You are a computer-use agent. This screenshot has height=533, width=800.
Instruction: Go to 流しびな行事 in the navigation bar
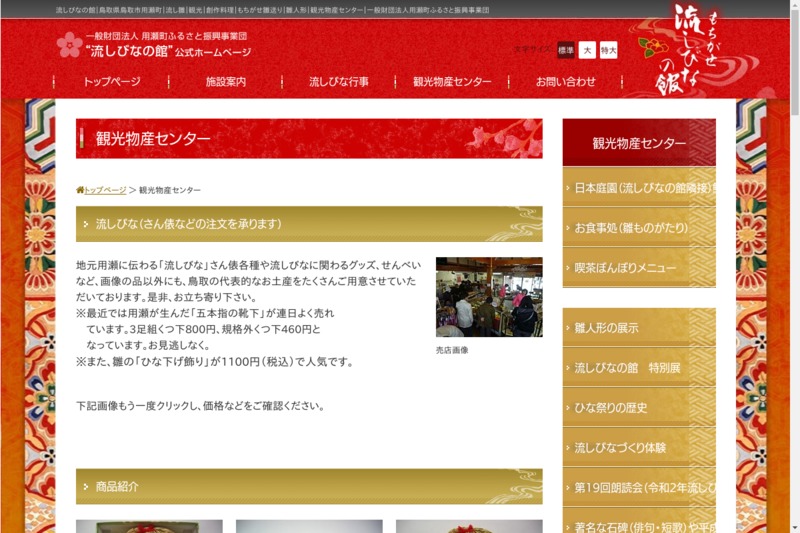tap(339, 82)
